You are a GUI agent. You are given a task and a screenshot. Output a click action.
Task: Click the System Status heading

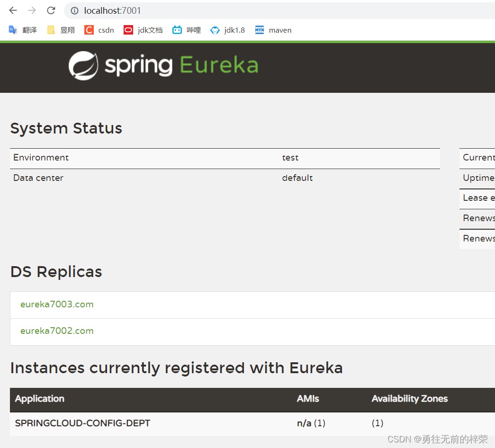[66, 128]
